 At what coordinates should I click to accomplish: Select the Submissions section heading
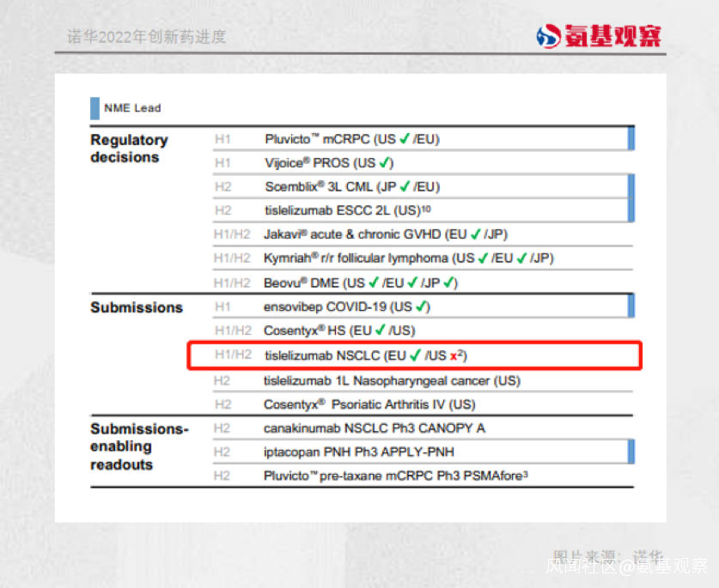pyautogui.click(x=137, y=307)
